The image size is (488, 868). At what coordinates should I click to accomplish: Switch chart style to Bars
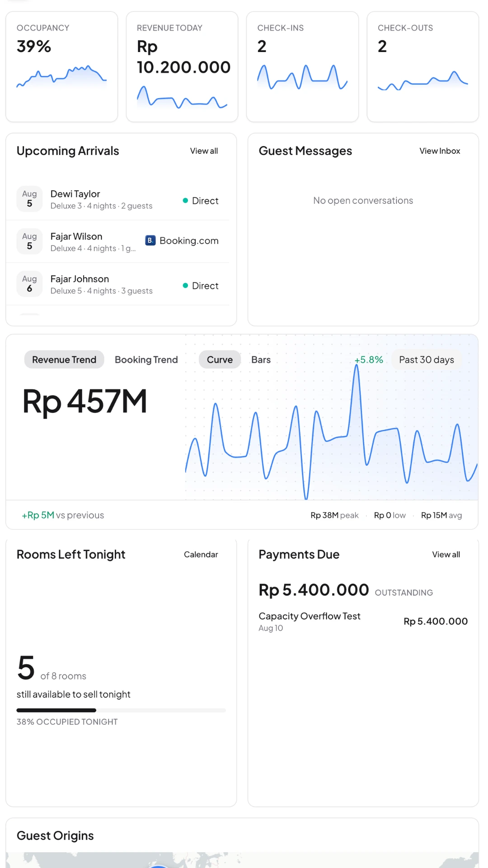[x=261, y=360]
